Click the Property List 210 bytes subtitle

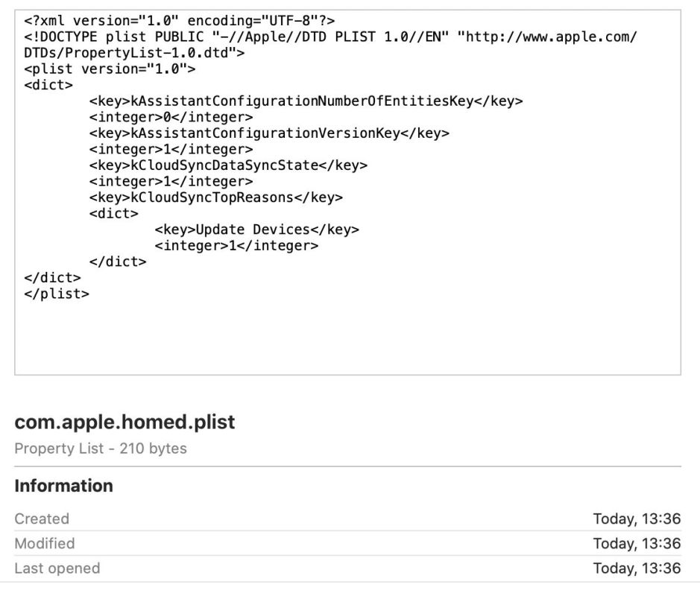click(x=101, y=448)
